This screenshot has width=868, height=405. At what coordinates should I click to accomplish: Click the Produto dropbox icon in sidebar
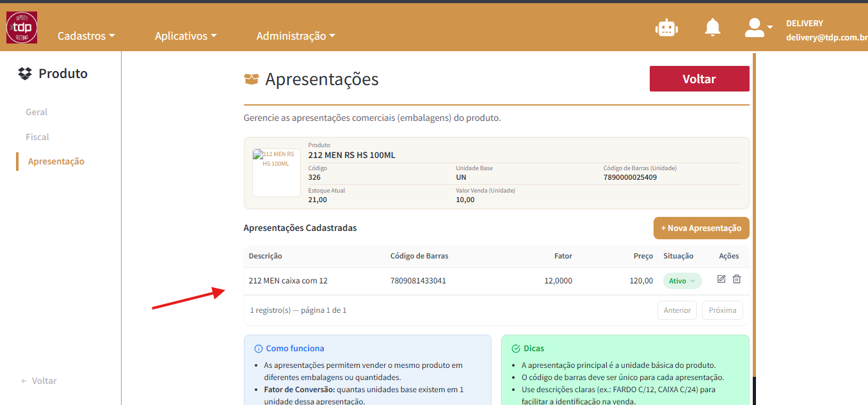[25, 74]
